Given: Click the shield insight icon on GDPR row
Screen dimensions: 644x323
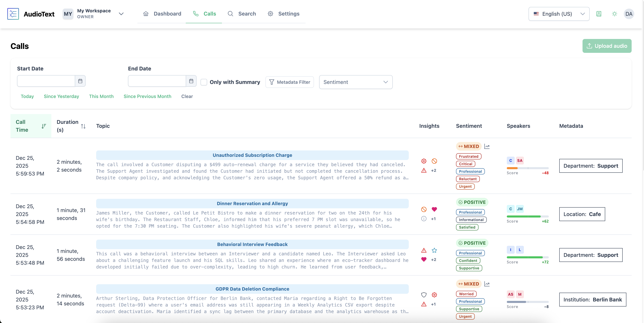Looking at the screenshot, I should 424,295.
